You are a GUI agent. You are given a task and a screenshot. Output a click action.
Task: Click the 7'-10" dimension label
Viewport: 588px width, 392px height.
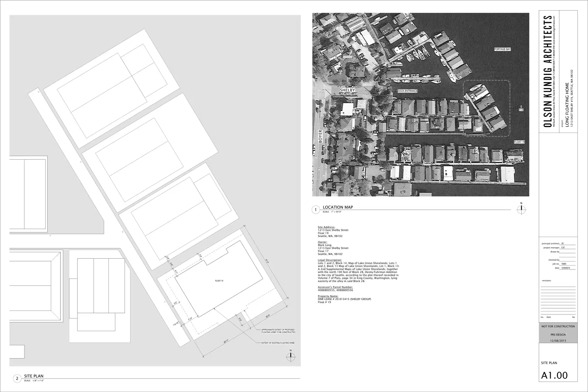click(190, 319)
